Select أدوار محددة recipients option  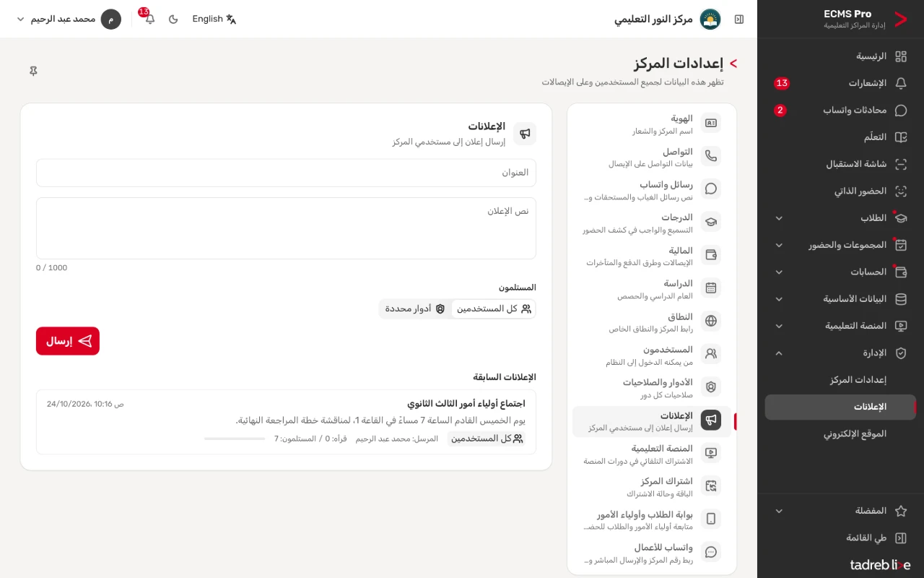click(415, 309)
